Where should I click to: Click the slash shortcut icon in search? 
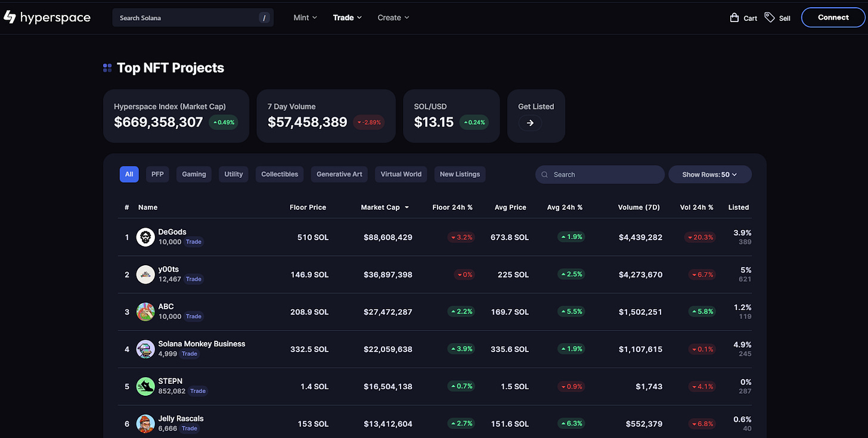click(x=265, y=18)
